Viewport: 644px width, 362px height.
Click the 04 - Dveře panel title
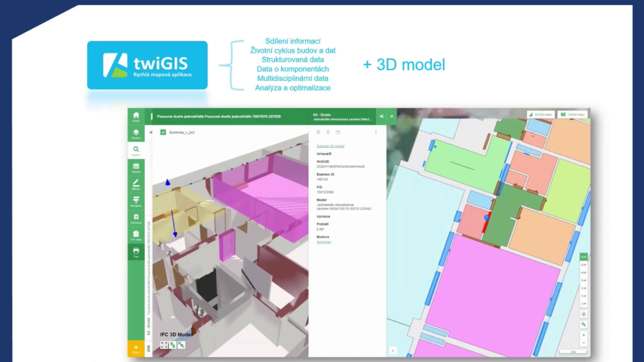[x=322, y=115]
